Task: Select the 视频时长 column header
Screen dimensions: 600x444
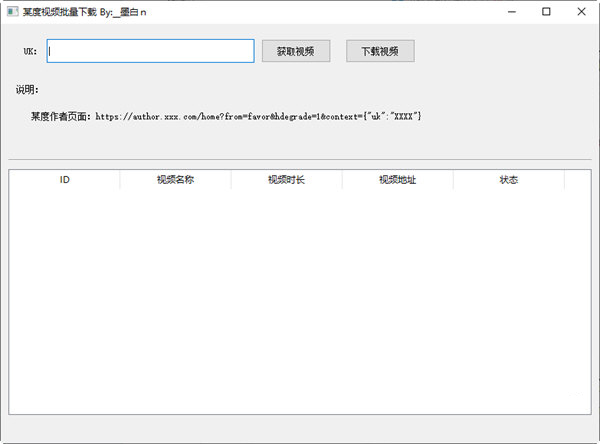Action: coord(287,180)
